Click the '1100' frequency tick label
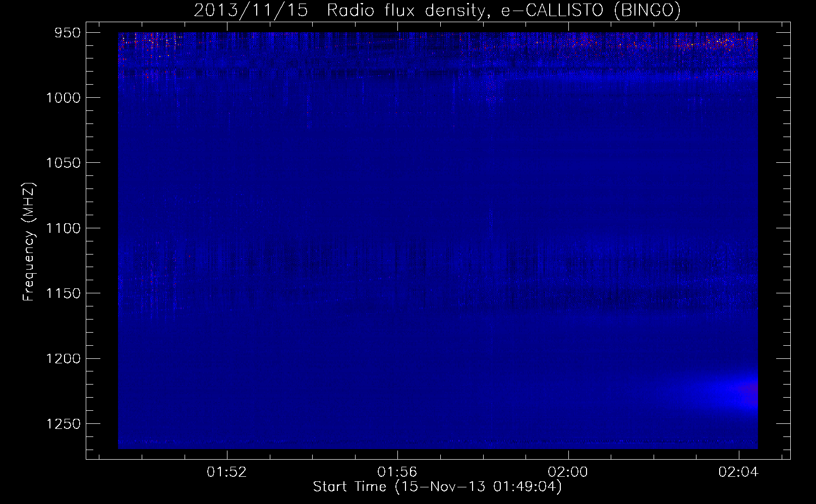This screenshot has height=504, width=816. 63,228
